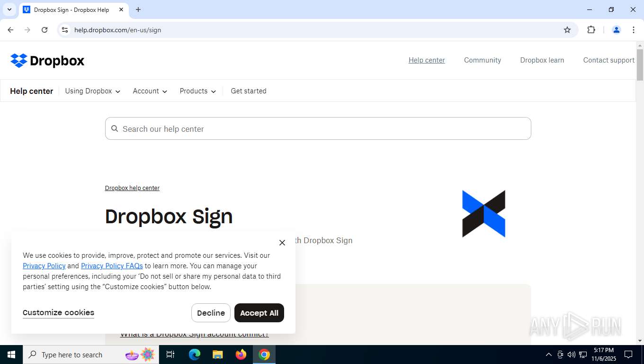Open the notifications center icon
Viewport: 644px width, 364px height.
tap(628, 355)
